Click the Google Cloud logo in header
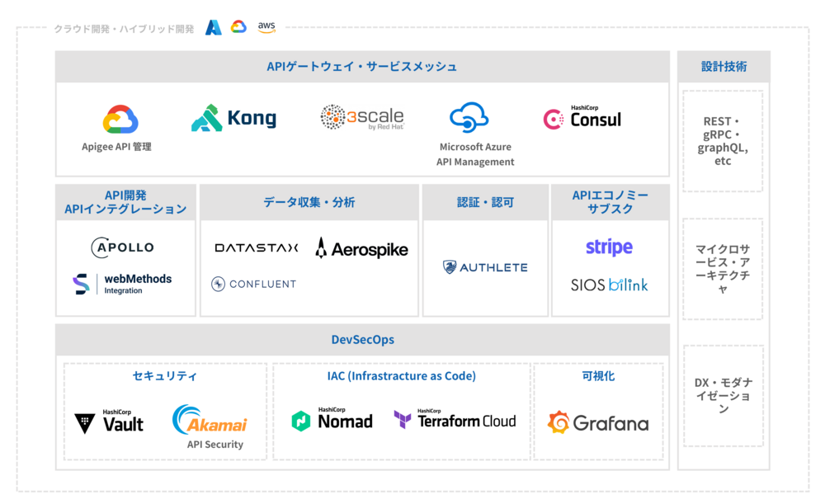 point(238,26)
